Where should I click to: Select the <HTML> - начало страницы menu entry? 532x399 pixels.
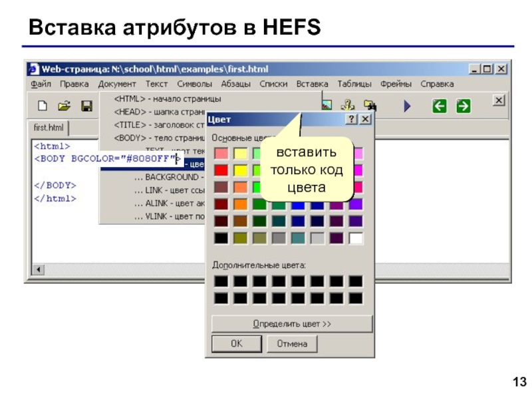168,98
